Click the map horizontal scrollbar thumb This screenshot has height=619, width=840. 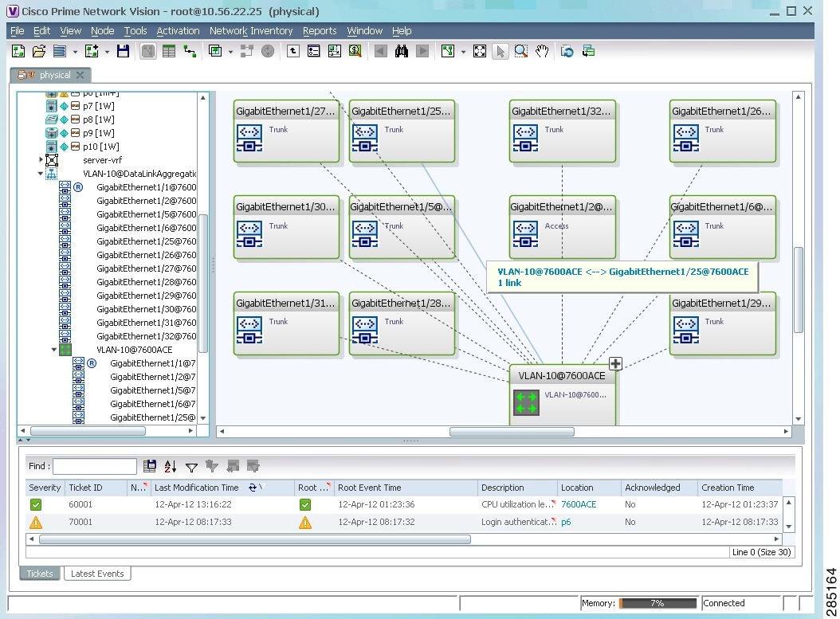coord(512,432)
